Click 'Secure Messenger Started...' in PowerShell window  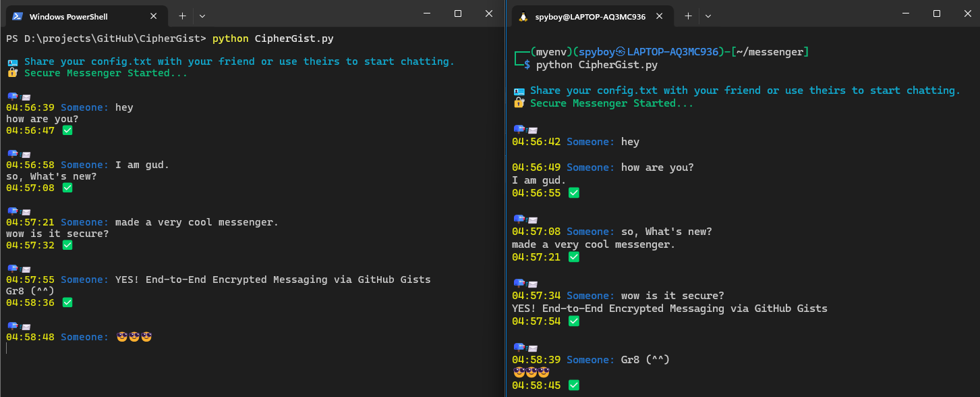106,73
